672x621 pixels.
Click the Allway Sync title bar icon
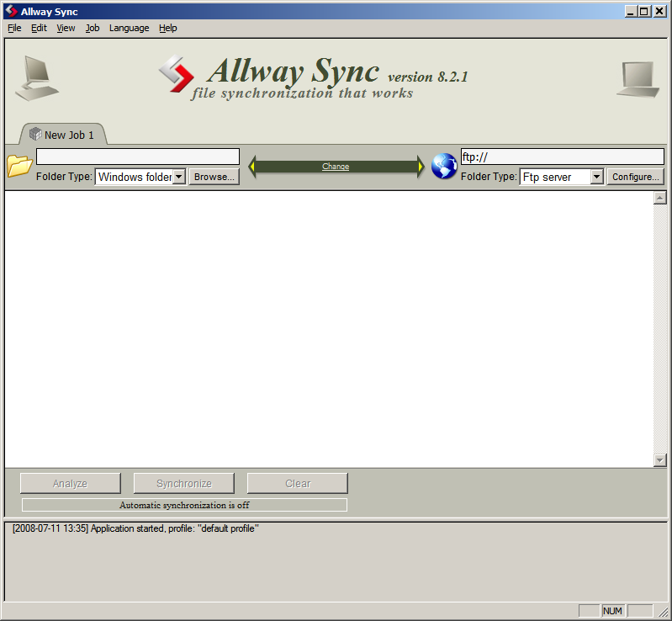point(12,11)
